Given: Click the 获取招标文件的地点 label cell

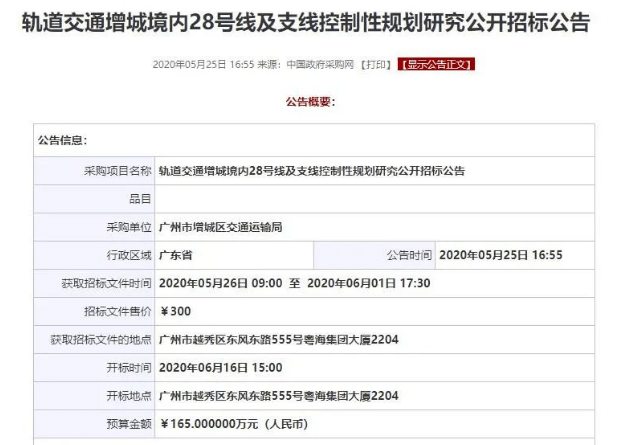Looking at the screenshot, I should 94,340.
